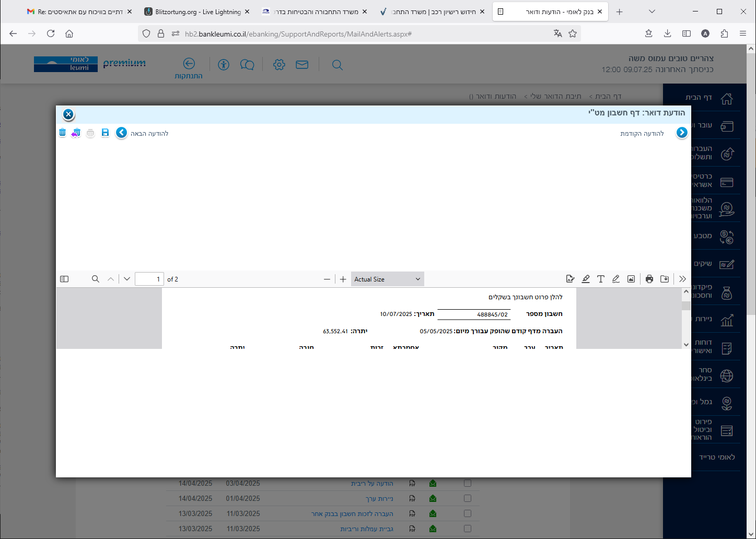Zoom in on the PDF document
The height and width of the screenshot is (539, 756).
[343, 279]
